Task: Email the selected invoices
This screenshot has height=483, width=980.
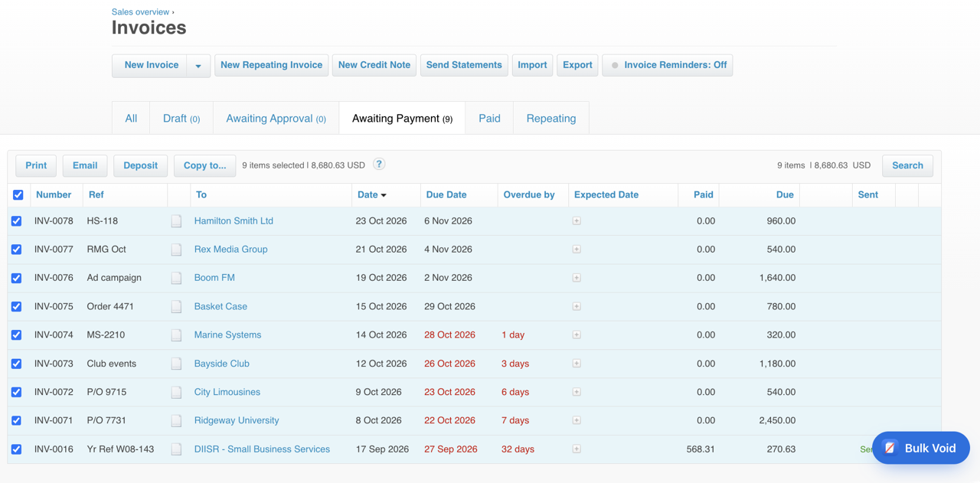Action: 85,165
